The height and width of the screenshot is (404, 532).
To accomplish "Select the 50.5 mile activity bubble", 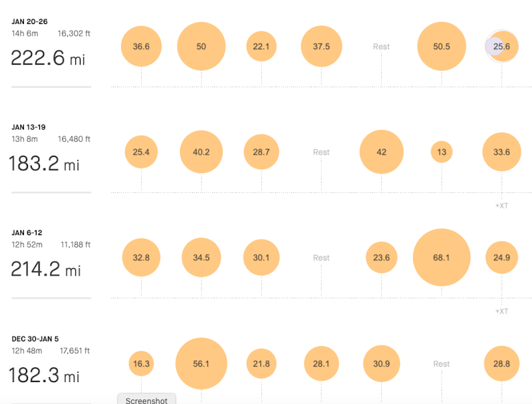I will point(442,47).
